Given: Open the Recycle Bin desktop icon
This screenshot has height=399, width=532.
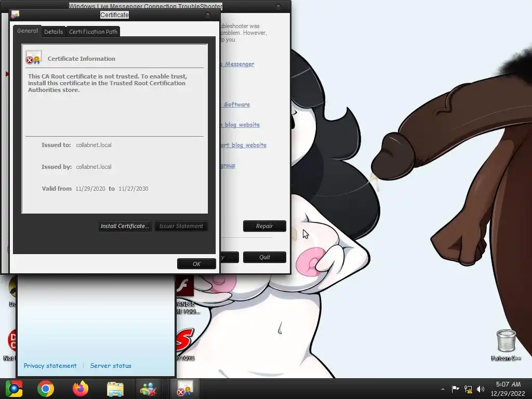Looking at the screenshot, I should point(506,344).
